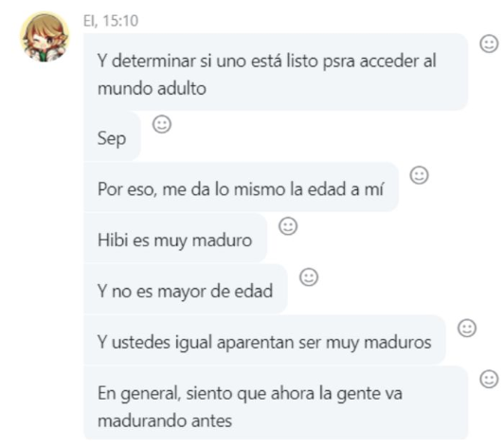The height and width of the screenshot is (446, 504).
Task: Click smiley next to 'Y no es mayor de edad'
Action: point(309,277)
